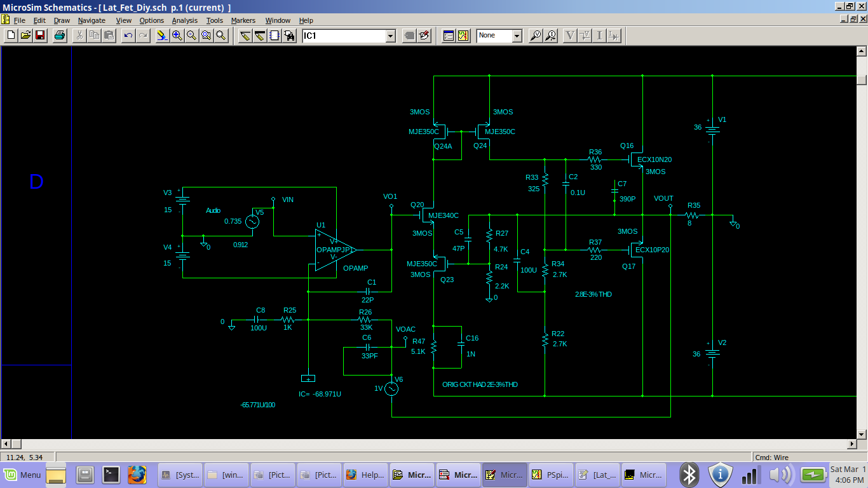
Task: Select the Draw Bus tool
Action: 260,36
